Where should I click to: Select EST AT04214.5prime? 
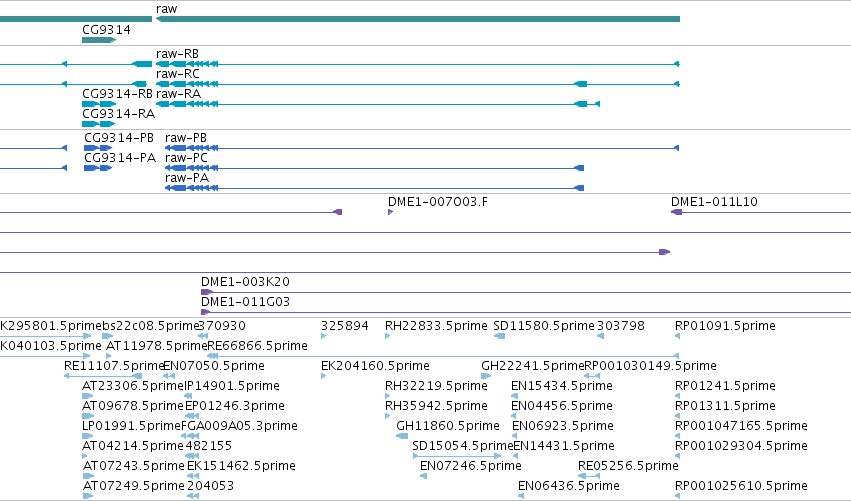pyautogui.click(x=133, y=446)
